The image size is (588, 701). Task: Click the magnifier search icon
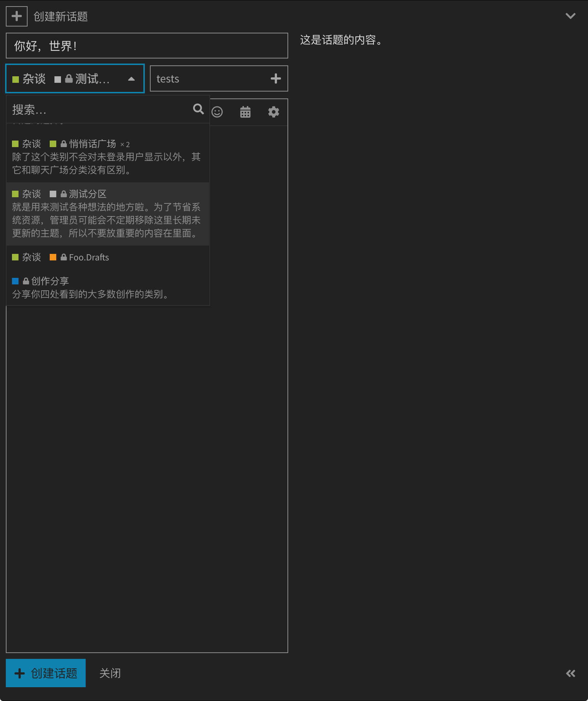click(198, 109)
